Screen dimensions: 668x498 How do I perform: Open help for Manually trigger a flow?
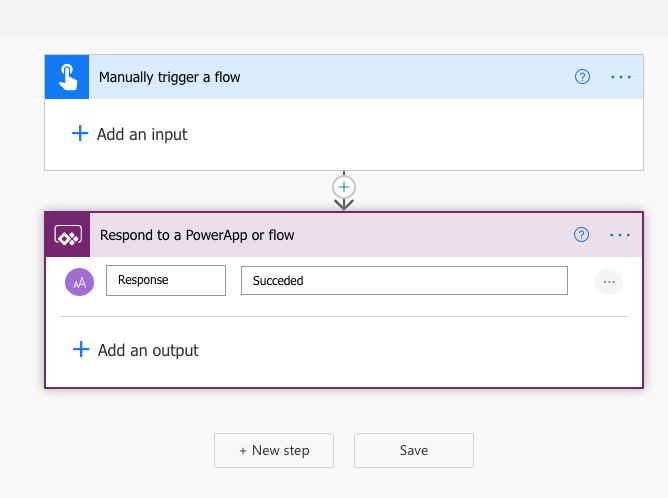click(583, 77)
